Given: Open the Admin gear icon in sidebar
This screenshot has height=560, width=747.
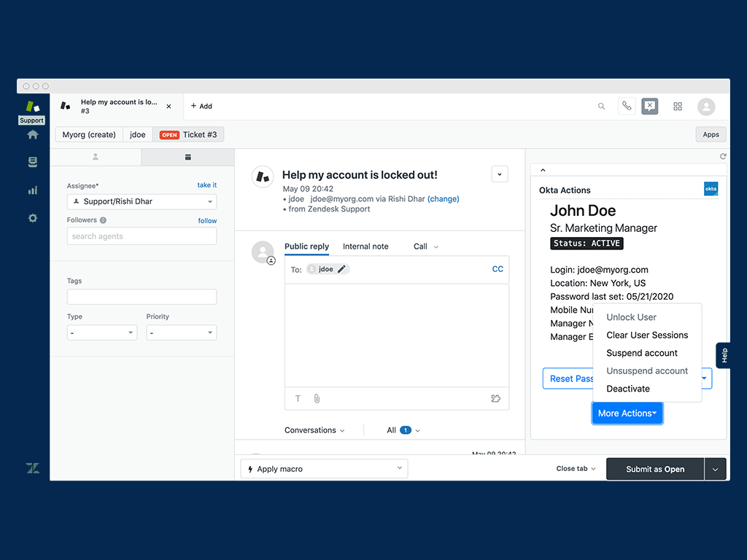Looking at the screenshot, I should click(32, 218).
